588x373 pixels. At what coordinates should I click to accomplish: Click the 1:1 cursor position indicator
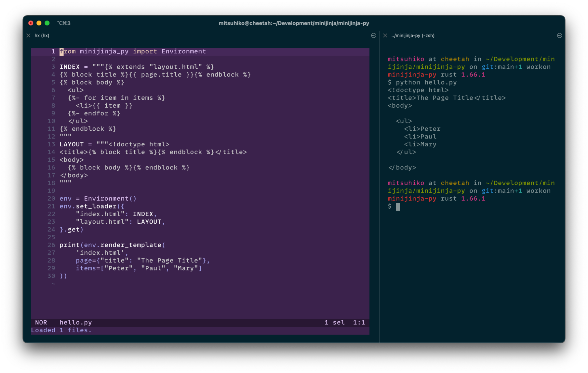pos(359,322)
